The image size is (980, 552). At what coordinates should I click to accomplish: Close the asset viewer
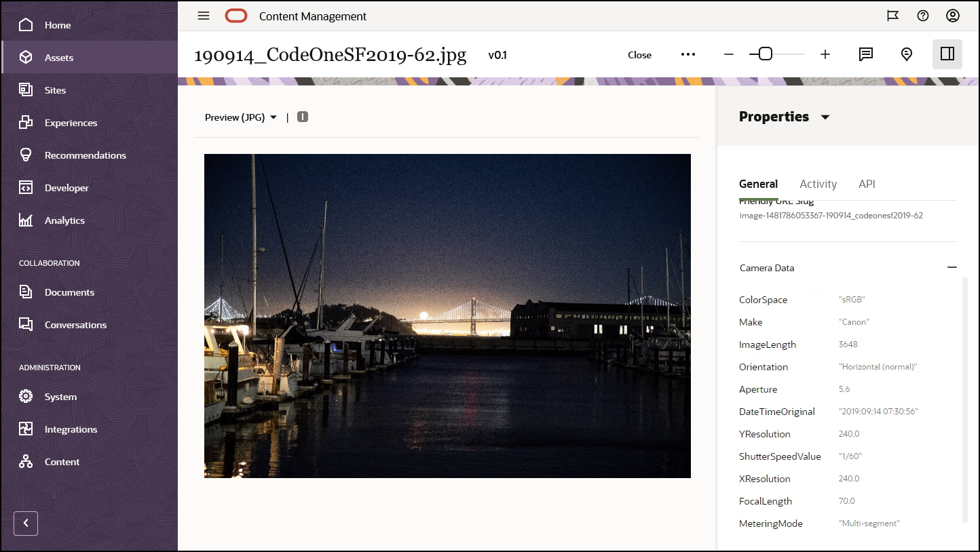[639, 55]
